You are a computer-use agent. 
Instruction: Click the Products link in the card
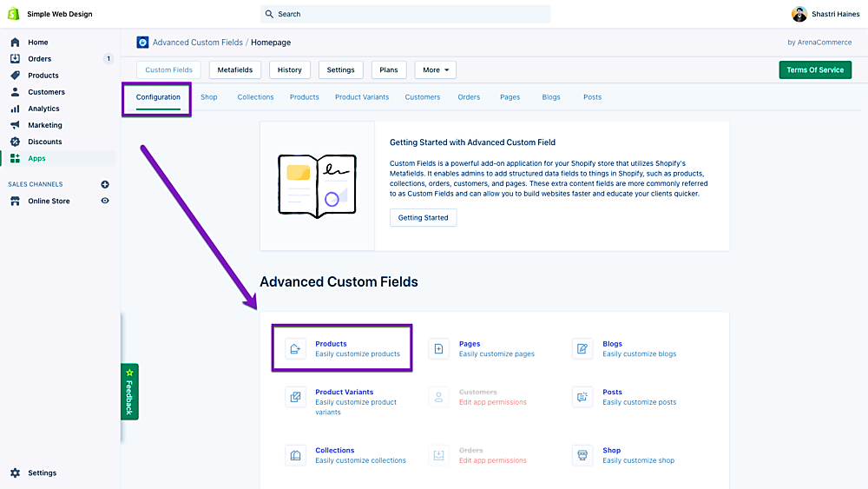[x=331, y=344]
